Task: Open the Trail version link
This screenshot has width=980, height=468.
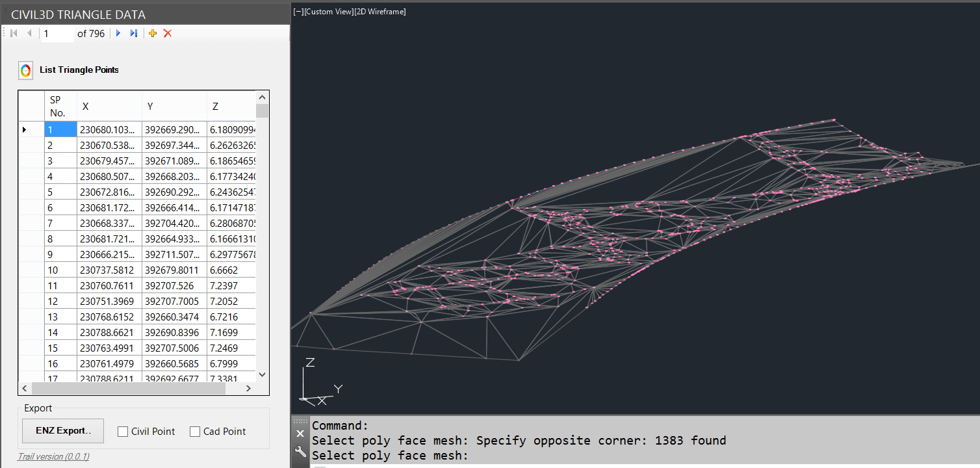Action: pyautogui.click(x=53, y=456)
